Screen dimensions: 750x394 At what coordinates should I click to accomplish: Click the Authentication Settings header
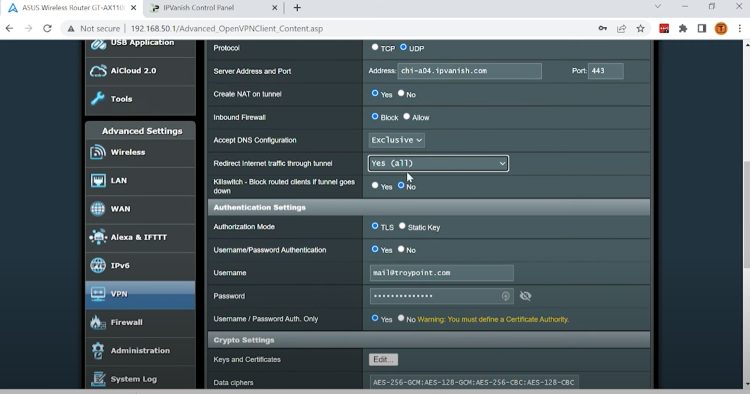[x=429, y=208]
